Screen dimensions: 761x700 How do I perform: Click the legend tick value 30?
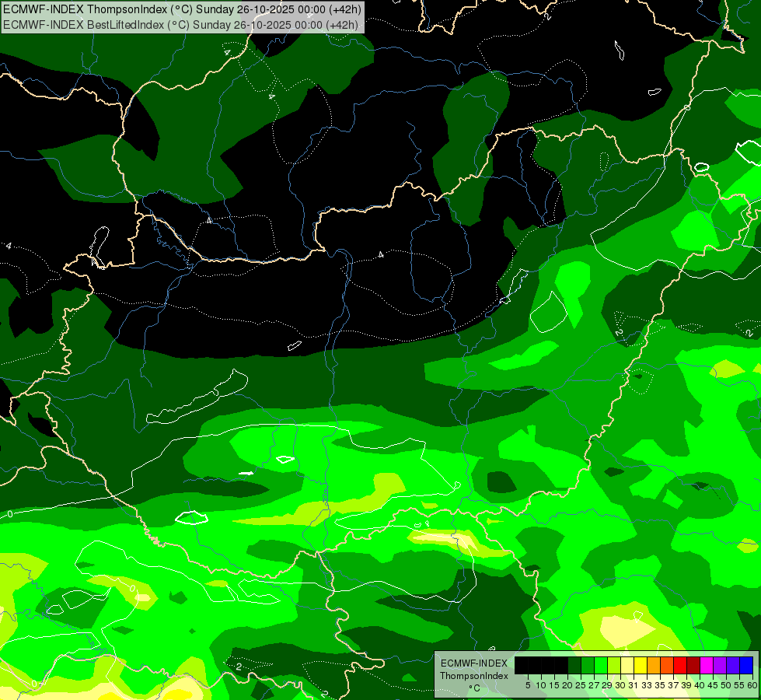point(620,685)
